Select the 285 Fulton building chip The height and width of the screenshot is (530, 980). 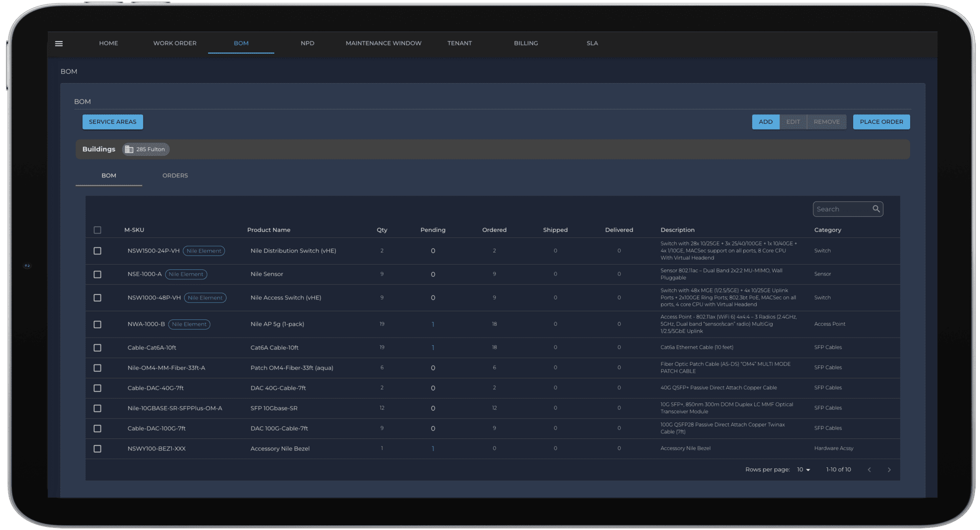click(x=145, y=149)
